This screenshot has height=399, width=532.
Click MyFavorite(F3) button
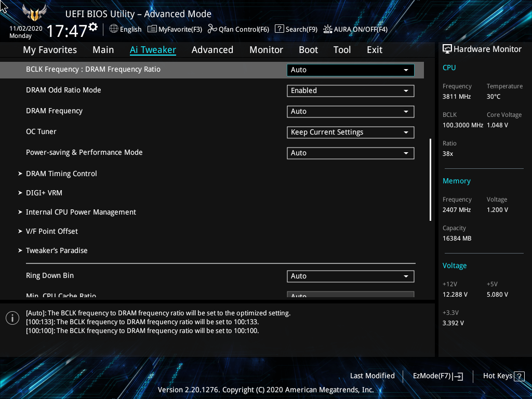pyautogui.click(x=175, y=29)
